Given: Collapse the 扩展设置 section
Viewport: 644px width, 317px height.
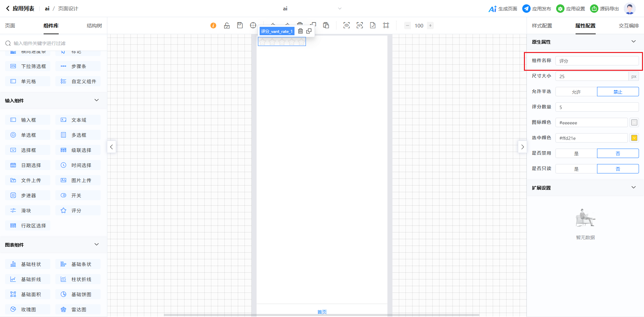Looking at the screenshot, I should (633, 188).
